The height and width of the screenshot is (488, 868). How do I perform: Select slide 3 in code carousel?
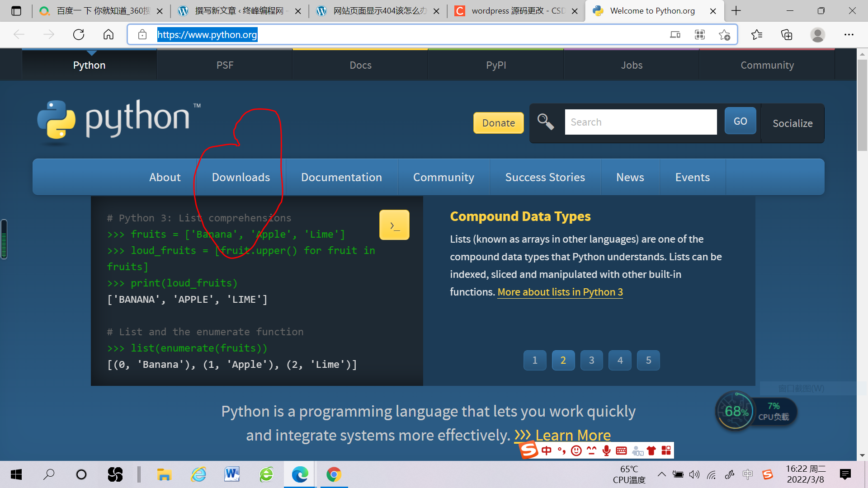click(x=591, y=361)
